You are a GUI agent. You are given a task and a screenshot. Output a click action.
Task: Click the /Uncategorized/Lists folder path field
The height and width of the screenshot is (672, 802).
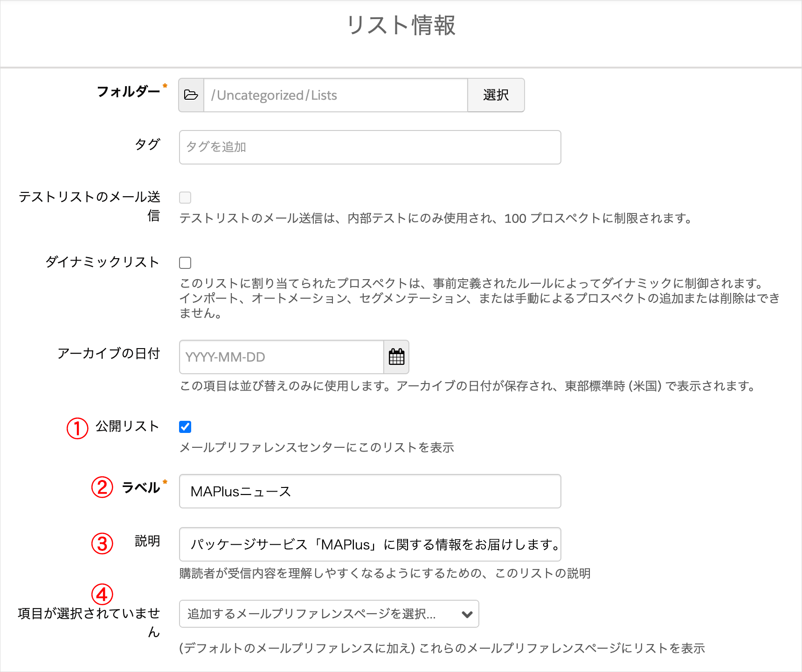pyautogui.click(x=336, y=95)
